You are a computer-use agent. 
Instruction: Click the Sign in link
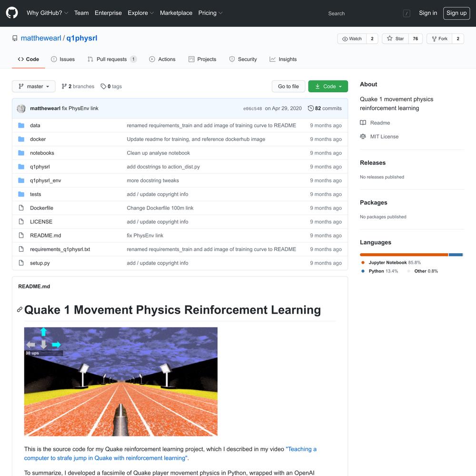tap(428, 13)
